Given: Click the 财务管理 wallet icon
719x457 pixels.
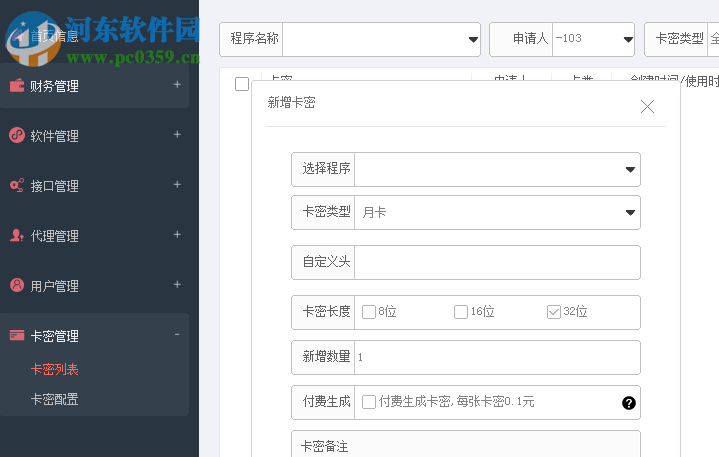Looking at the screenshot, I should 17,85.
